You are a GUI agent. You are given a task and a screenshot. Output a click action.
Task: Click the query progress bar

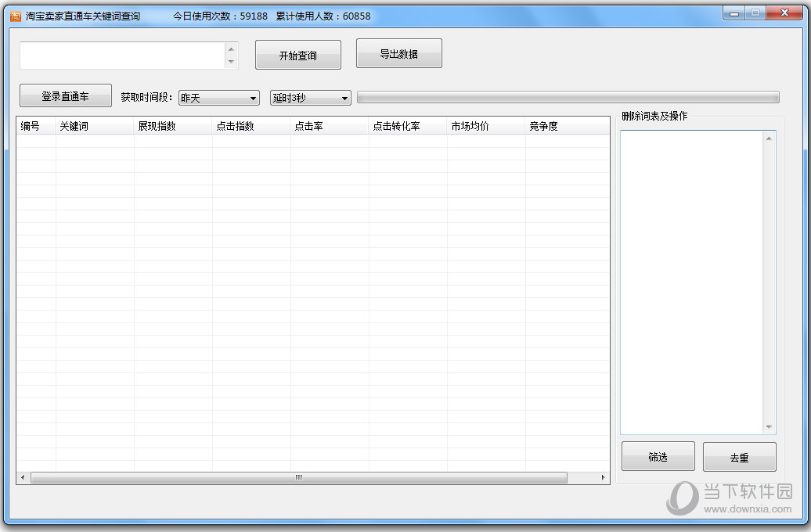[568, 97]
